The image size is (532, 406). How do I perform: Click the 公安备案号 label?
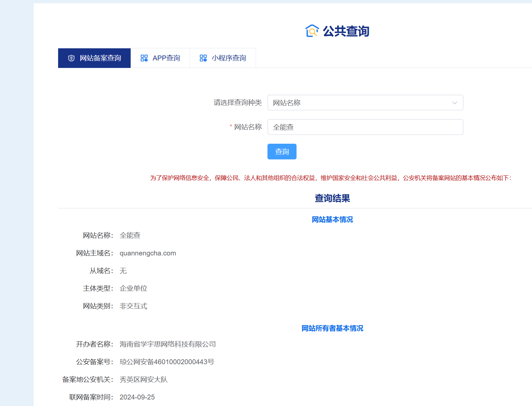pos(95,362)
